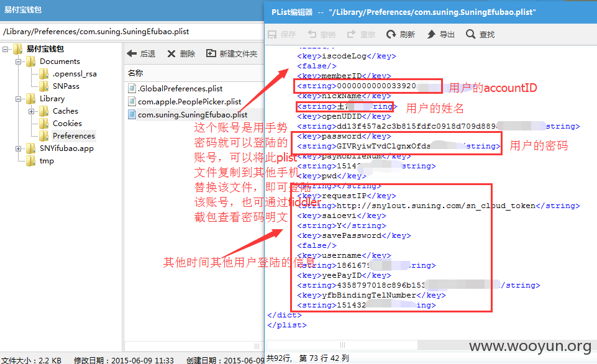Click the editor horizontal scrollbar

(x=342, y=345)
